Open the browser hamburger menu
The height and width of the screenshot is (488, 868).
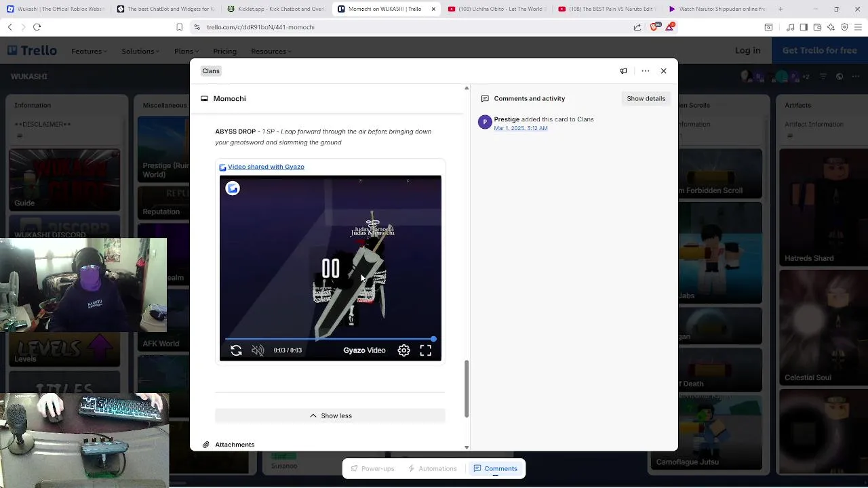pos(858,27)
